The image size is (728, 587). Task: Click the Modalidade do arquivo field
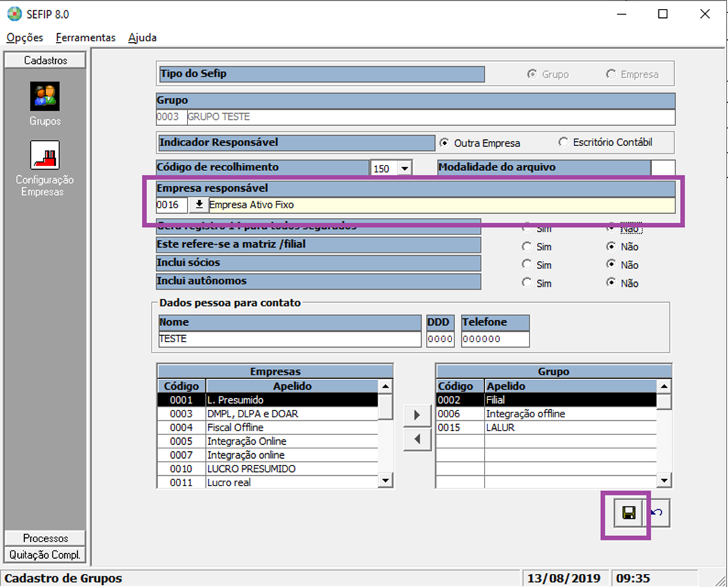click(x=663, y=168)
